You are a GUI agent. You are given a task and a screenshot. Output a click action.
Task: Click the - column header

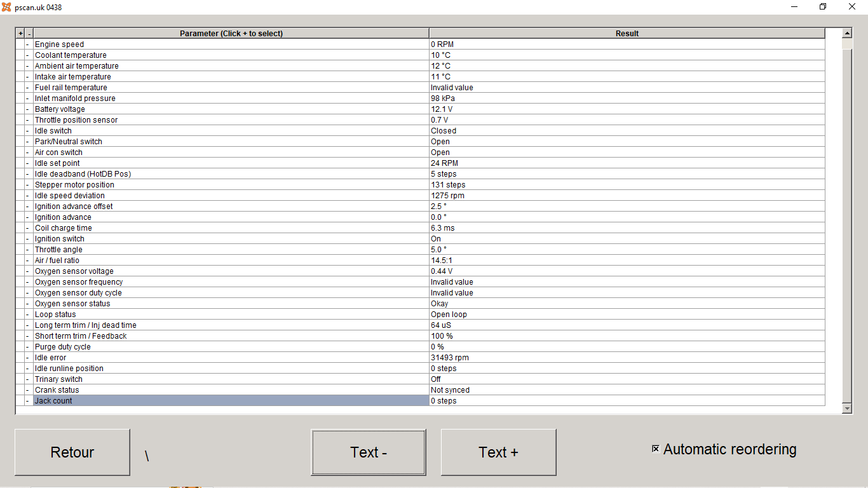point(29,34)
